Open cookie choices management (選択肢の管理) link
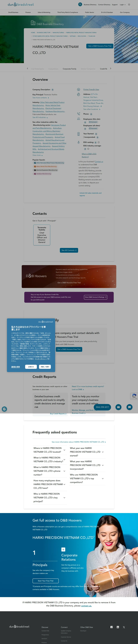This screenshot has height=644, width=138. [15, 367]
